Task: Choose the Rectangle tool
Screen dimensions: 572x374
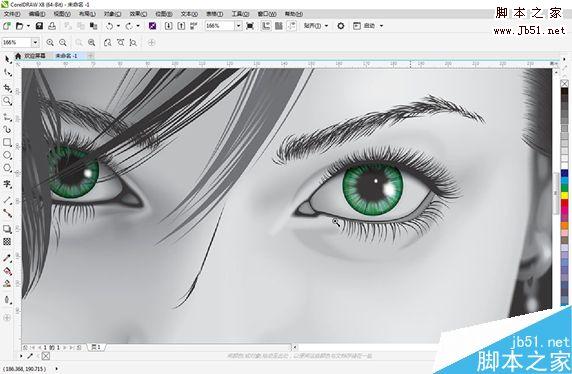Action: tap(7, 142)
